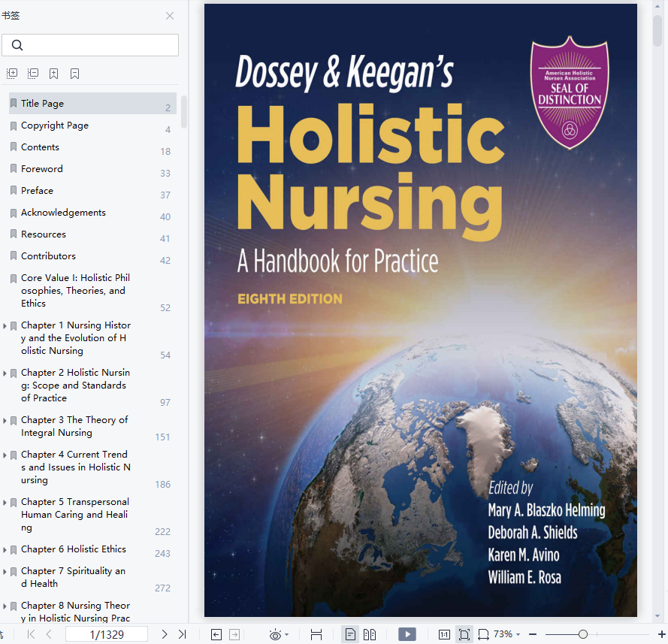This screenshot has width=668, height=644.
Task: Expand all bookmarks icon
Action: pyautogui.click(x=12, y=74)
